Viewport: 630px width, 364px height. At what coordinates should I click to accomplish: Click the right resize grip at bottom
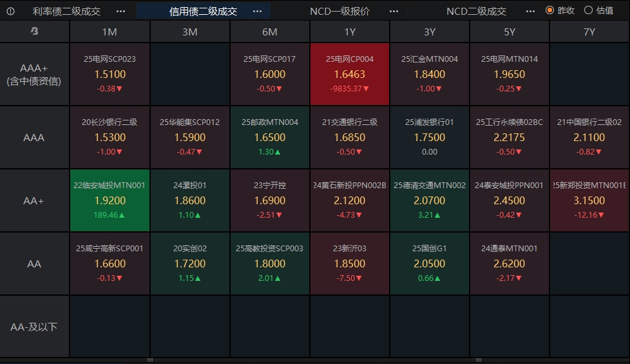tap(477, 359)
